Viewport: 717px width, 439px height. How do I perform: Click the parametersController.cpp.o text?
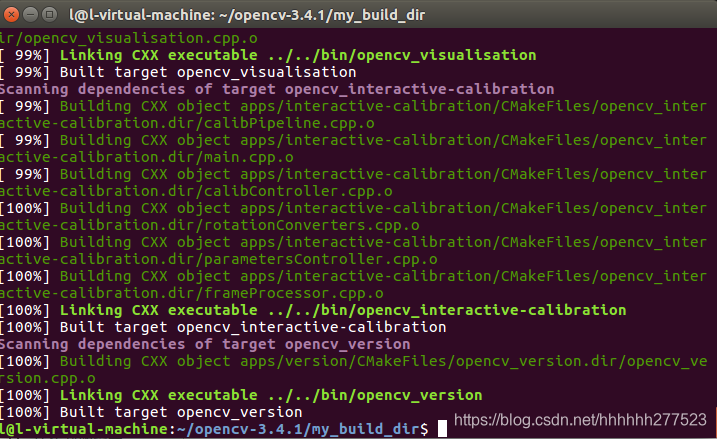pyautogui.click(x=321, y=259)
